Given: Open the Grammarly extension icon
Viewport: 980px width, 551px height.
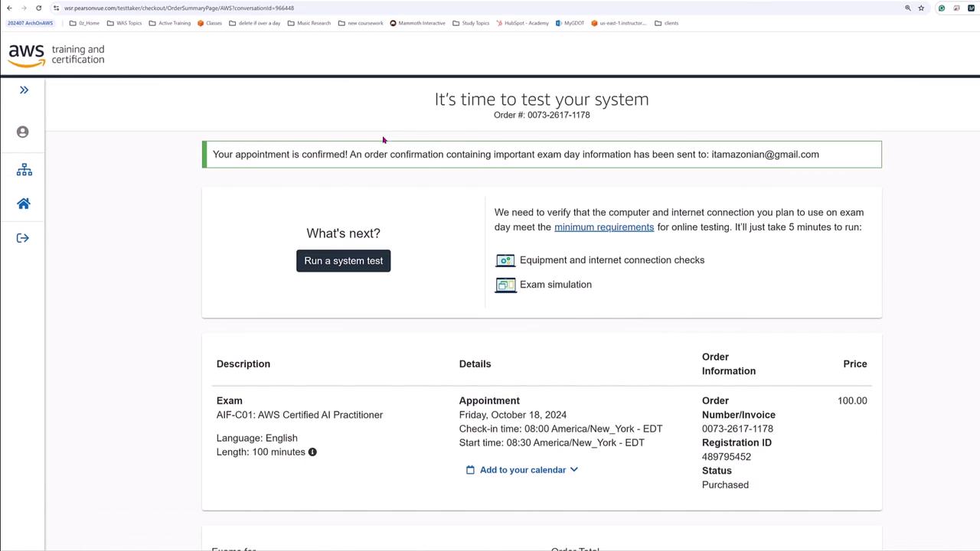Looking at the screenshot, I should (942, 8).
